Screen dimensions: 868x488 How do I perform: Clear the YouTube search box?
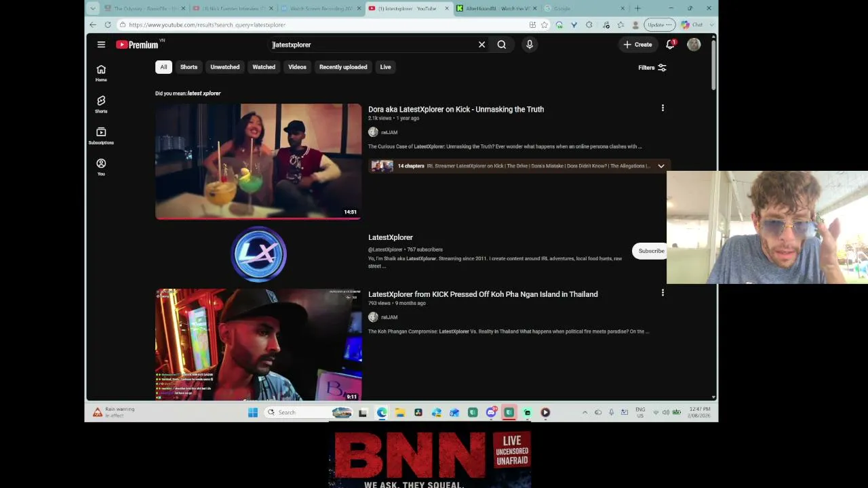coord(481,45)
